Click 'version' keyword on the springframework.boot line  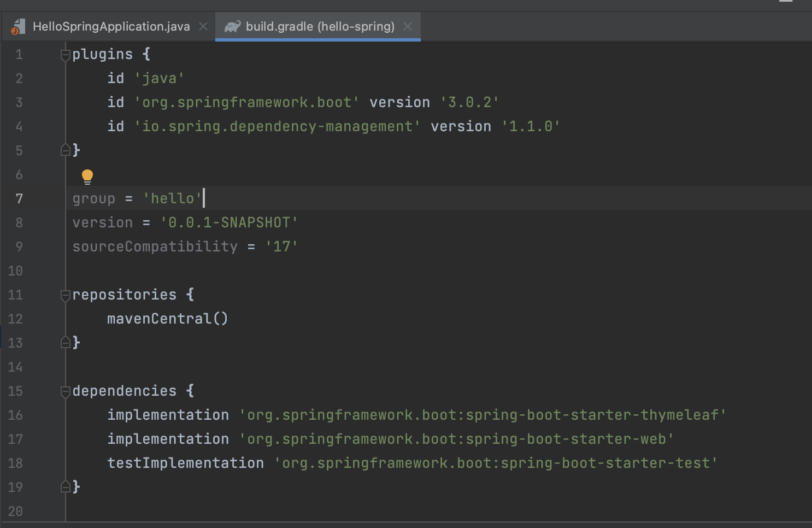coord(400,102)
